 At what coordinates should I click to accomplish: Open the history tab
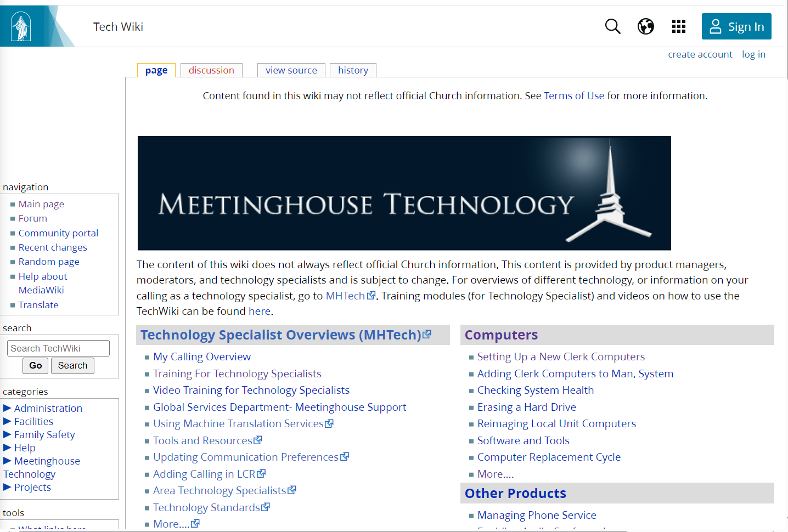click(353, 70)
